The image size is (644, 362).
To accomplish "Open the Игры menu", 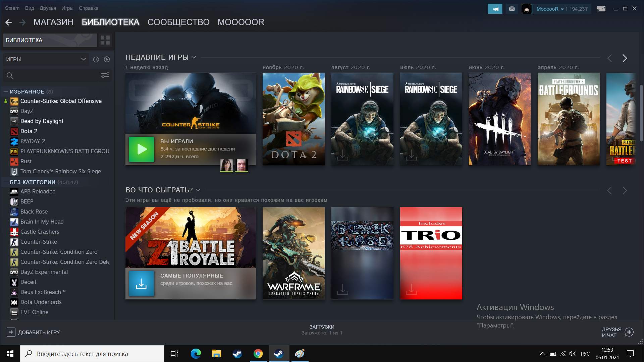I will tap(67, 8).
